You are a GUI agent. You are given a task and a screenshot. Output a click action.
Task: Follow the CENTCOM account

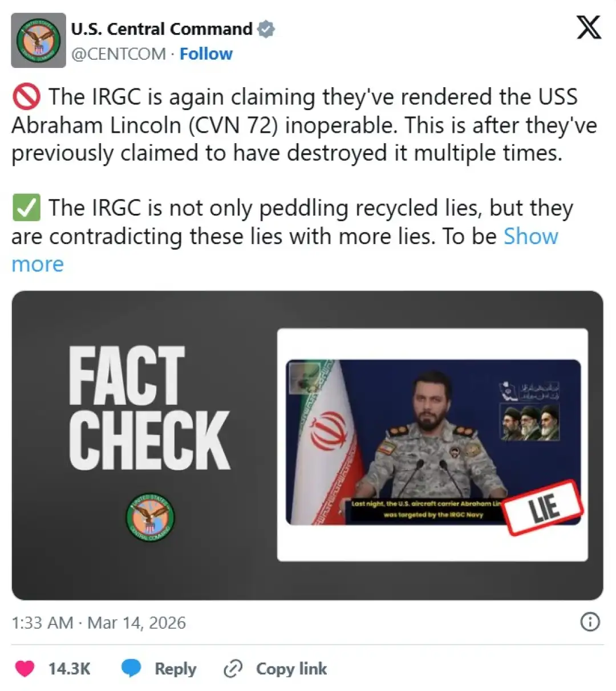coord(206,54)
